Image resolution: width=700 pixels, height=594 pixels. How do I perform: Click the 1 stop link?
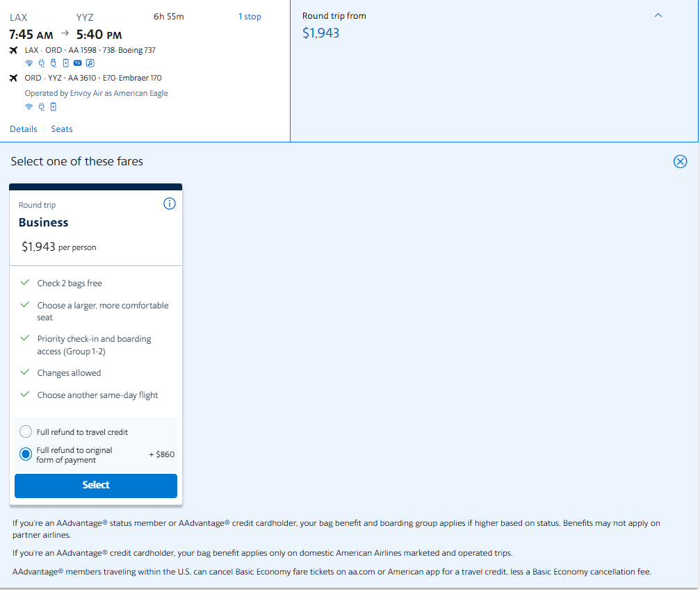(x=250, y=17)
